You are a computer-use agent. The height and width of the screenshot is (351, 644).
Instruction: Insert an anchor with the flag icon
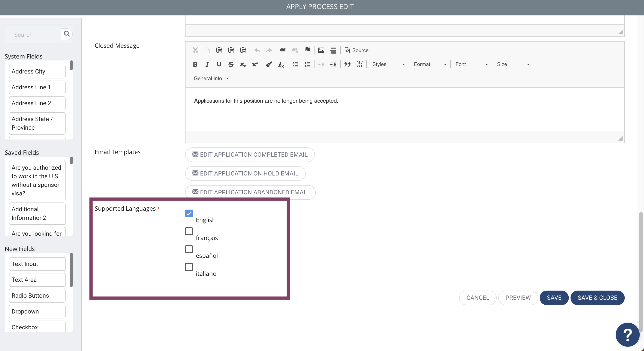pos(307,50)
